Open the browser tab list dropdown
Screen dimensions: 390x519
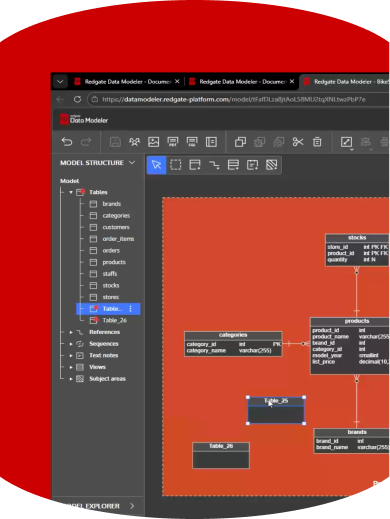[x=60, y=82]
